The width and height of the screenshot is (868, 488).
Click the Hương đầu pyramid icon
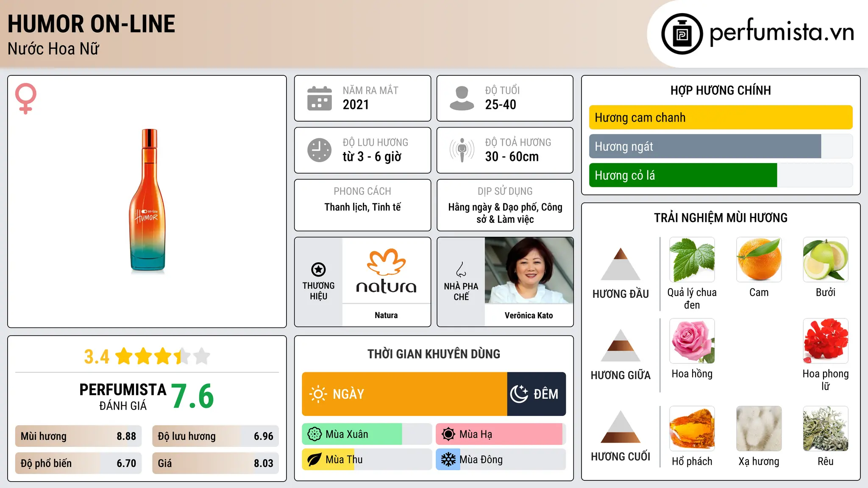(x=620, y=264)
